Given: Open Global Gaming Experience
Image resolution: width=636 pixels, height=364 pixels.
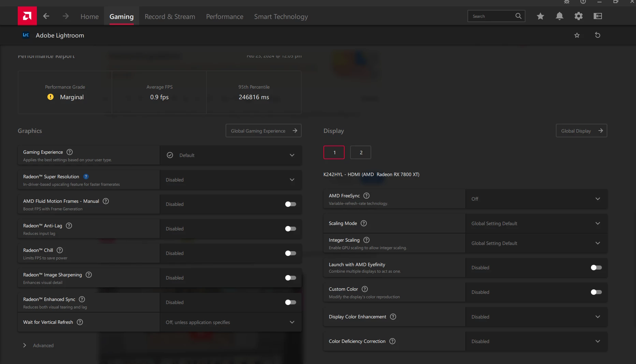Looking at the screenshot, I should [x=263, y=131].
